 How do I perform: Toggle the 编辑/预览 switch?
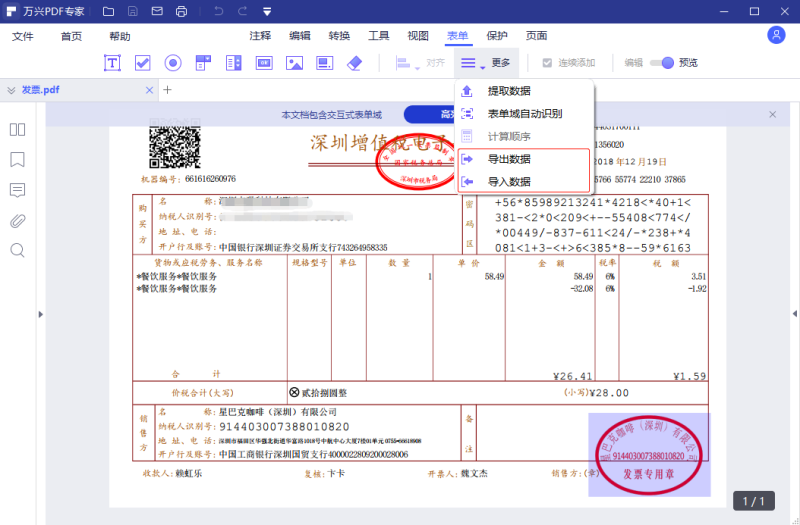662,63
